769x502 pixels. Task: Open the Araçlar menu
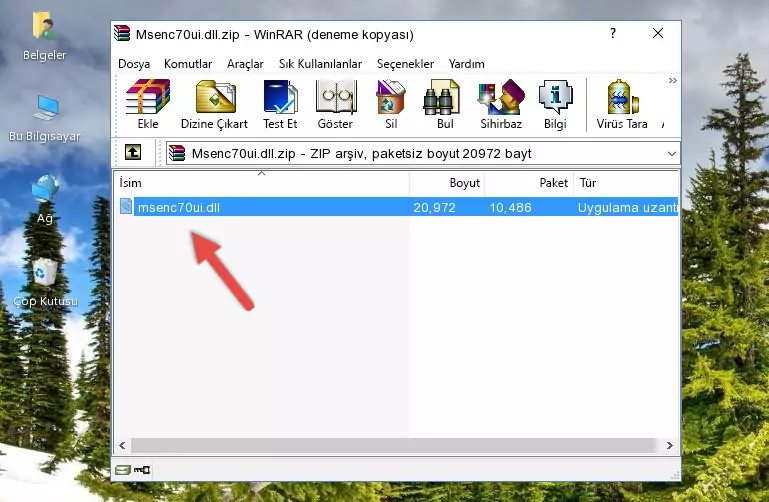click(x=245, y=64)
